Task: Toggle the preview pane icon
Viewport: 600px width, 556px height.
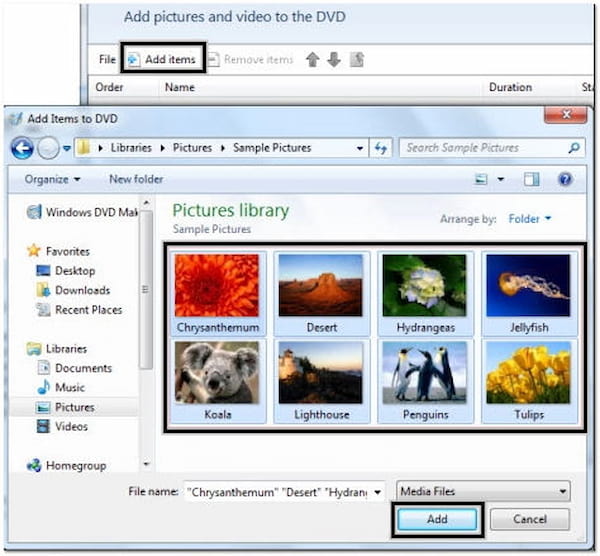Action: (x=532, y=180)
